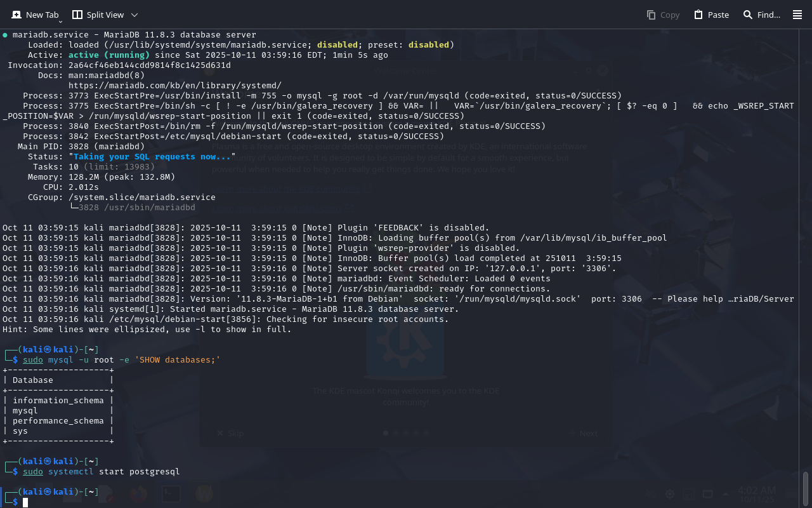The image size is (812, 508).
Task: Click the cursor at the empty prompt
Action: coord(26,502)
